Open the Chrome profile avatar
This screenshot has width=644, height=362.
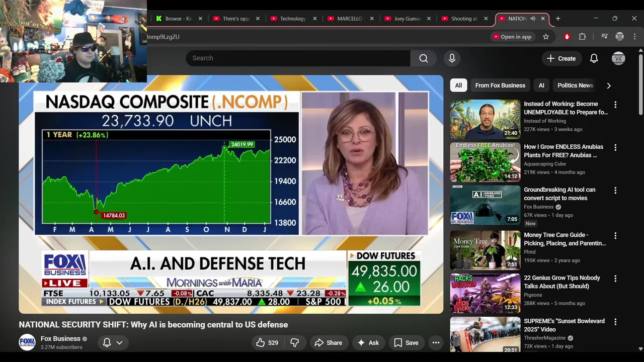[619, 37]
